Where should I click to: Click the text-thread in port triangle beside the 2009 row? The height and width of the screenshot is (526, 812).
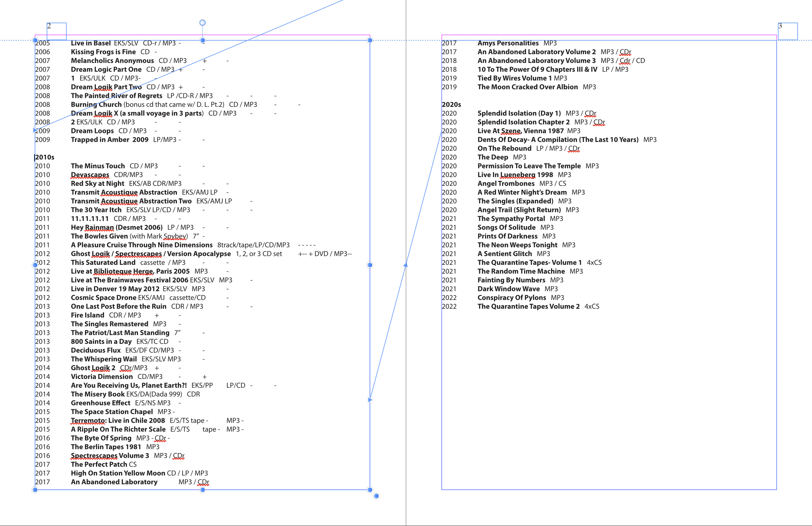(35, 130)
